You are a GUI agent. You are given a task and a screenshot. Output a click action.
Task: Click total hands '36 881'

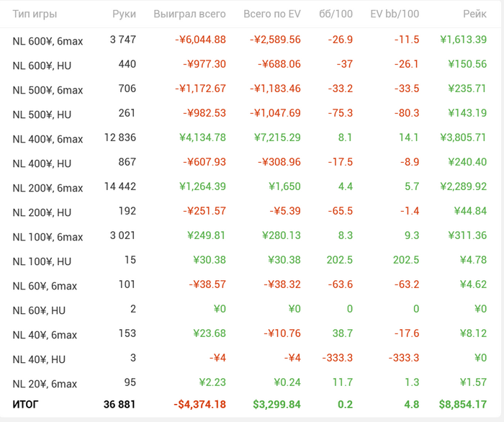120,404
